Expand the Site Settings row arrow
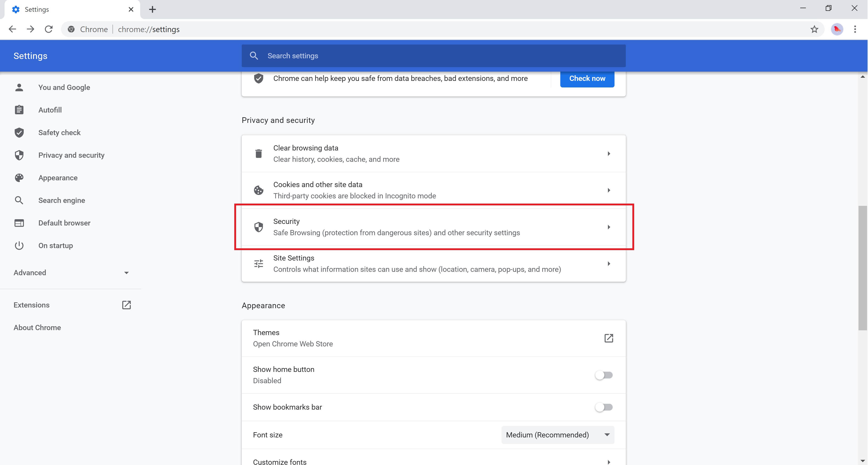The width and height of the screenshot is (868, 465). click(x=609, y=263)
